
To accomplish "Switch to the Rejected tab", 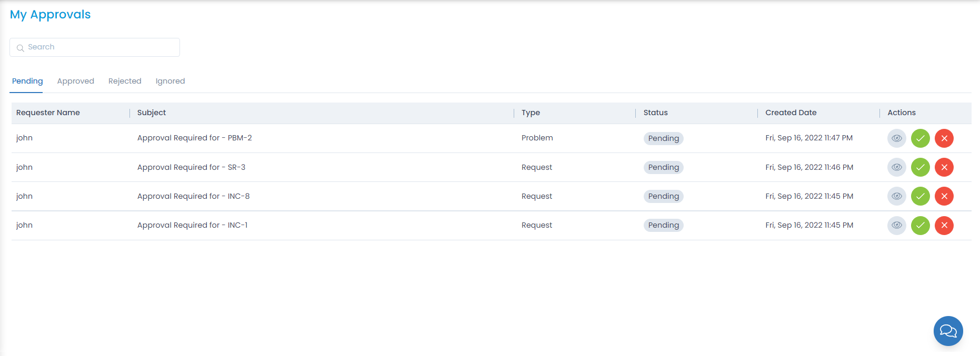I will pos(125,81).
